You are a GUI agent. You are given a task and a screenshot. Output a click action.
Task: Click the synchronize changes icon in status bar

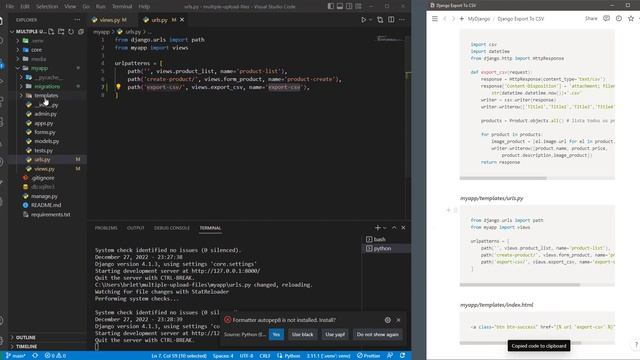click(36, 356)
